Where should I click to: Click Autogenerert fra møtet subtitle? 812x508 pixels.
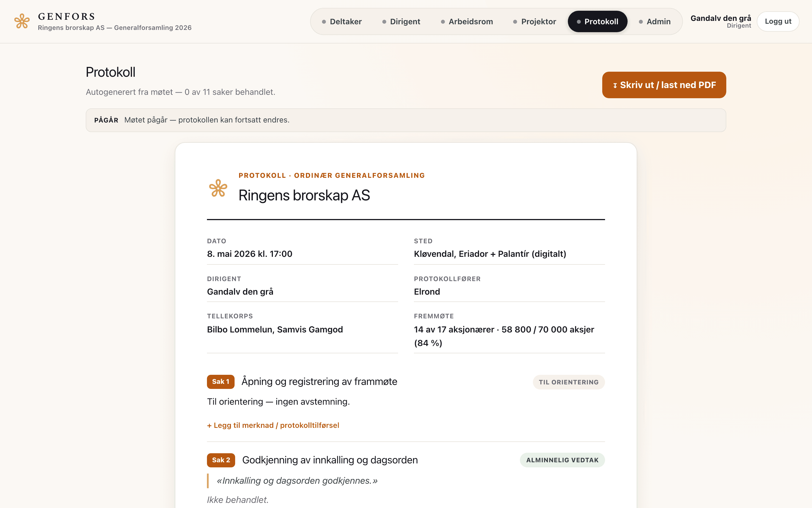tap(180, 92)
